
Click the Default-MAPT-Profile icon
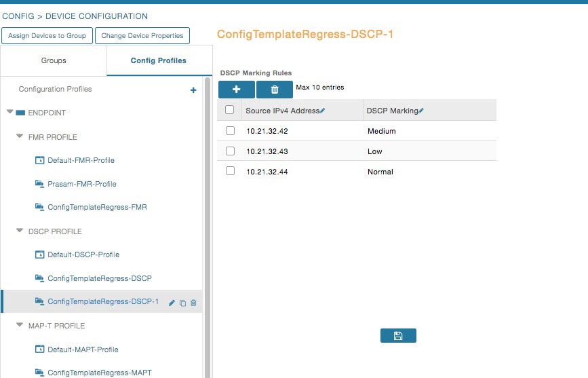click(39, 349)
